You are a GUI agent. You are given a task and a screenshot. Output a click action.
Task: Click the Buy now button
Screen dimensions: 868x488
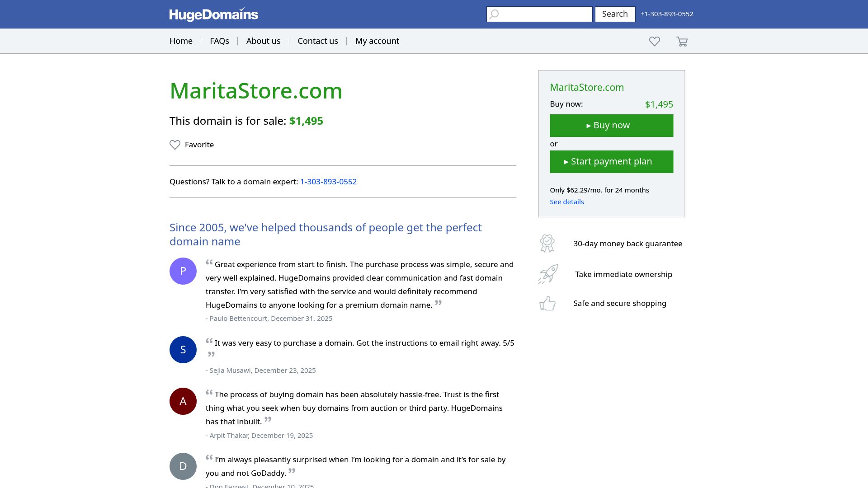611,125
